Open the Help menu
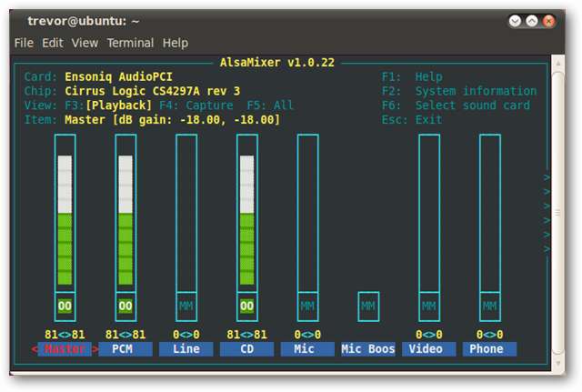The height and width of the screenshot is (392, 582). 175,43
